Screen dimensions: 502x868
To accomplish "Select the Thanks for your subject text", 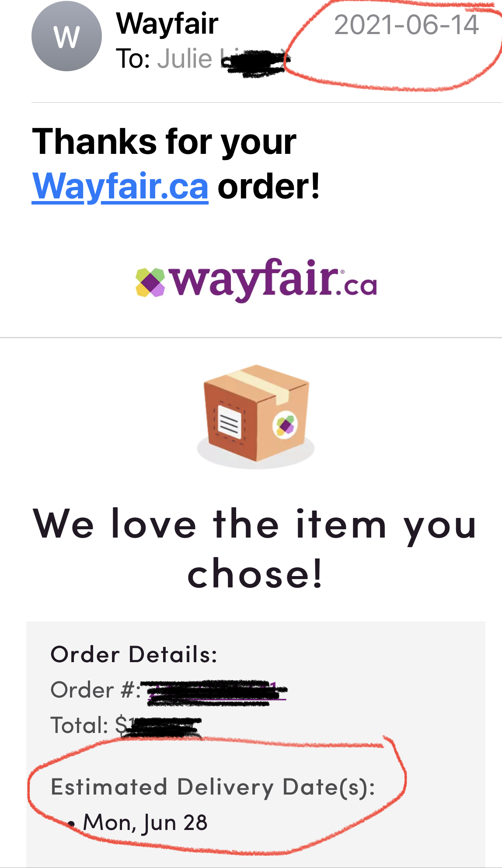I will click(x=164, y=141).
